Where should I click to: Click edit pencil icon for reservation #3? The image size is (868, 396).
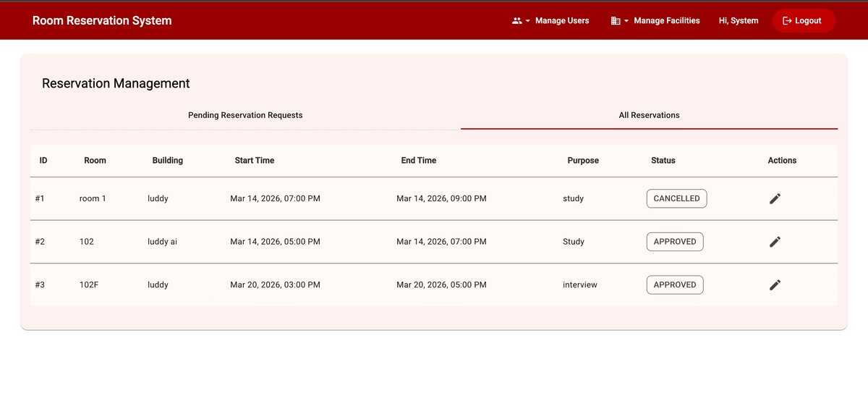click(x=775, y=285)
